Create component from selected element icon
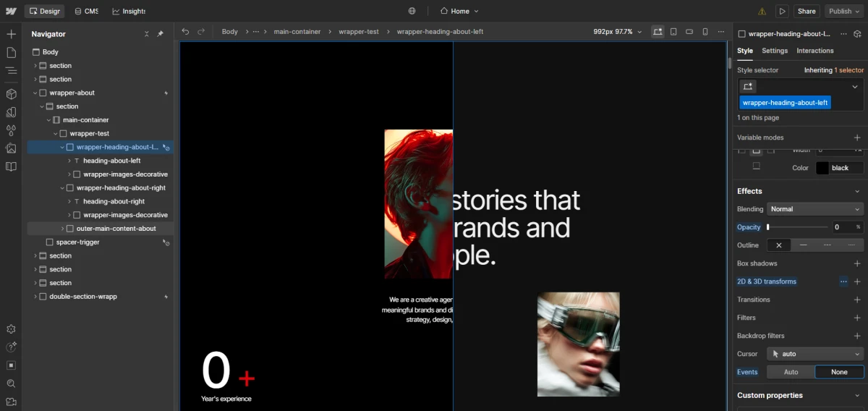868x411 pixels. tap(857, 33)
